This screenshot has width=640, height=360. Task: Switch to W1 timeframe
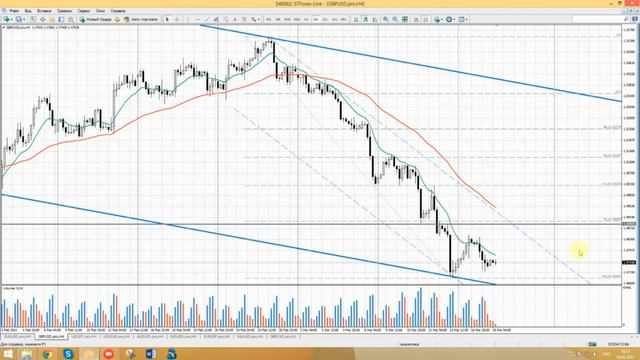tap(334, 19)
